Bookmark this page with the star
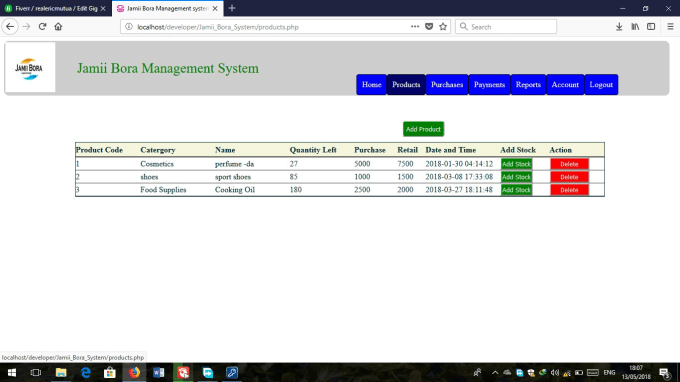680x382 pixels. click(443, 26)
